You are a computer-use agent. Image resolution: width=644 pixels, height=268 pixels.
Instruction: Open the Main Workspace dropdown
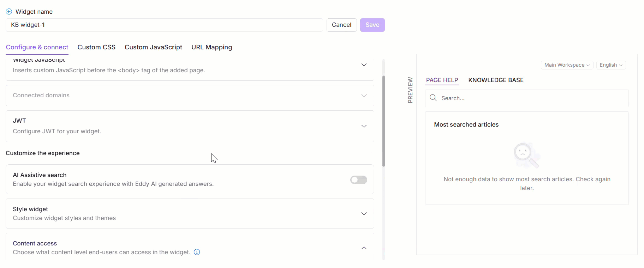pyautogui.click(x=567, y=65)
